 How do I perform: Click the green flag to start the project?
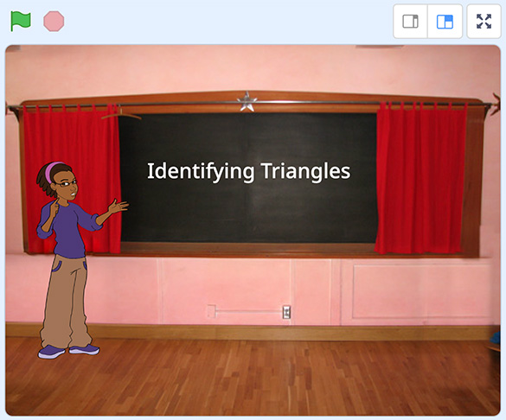tap(21, 22)
